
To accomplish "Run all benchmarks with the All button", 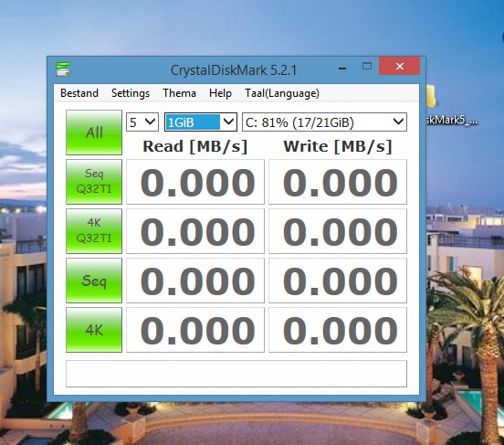I will (x=94, y=132).
